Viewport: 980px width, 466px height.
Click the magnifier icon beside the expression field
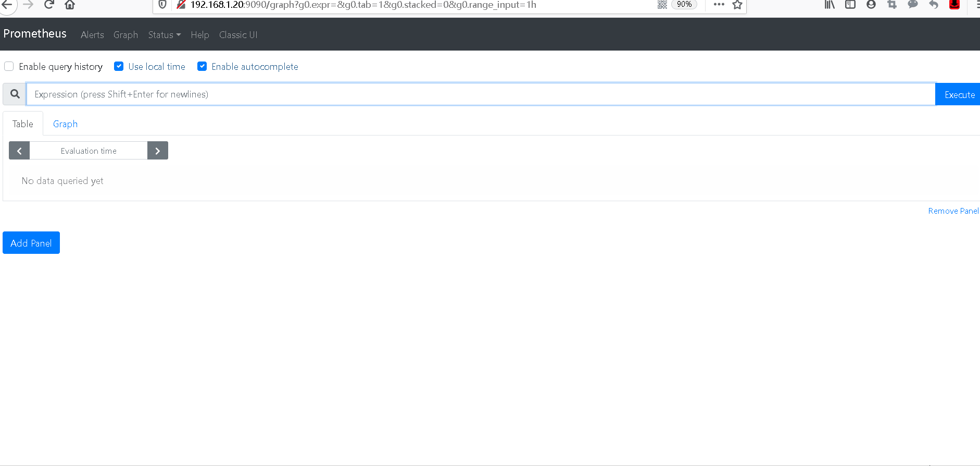[15, 94]
